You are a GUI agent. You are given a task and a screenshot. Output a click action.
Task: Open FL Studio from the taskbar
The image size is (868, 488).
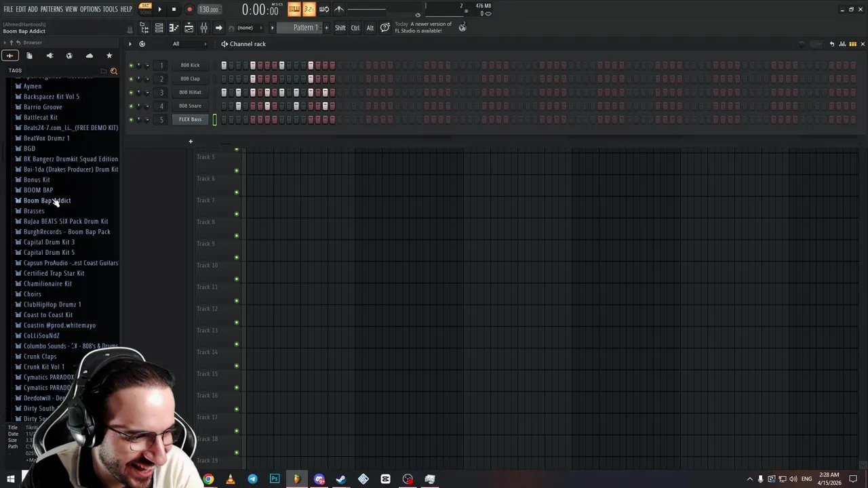pos(296,479)
